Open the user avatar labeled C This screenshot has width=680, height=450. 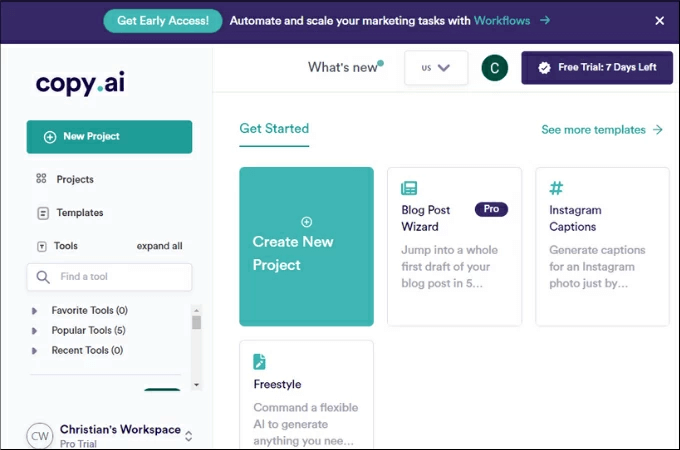494,68
